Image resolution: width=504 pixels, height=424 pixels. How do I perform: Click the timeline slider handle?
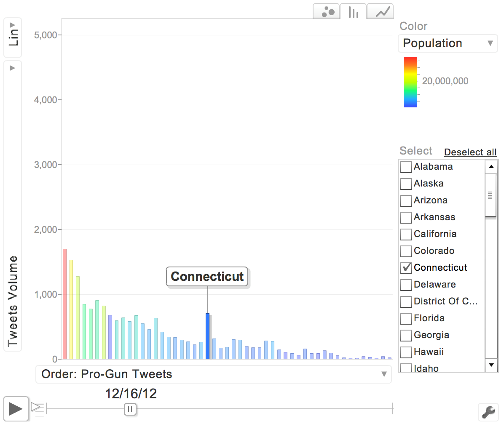130,409
